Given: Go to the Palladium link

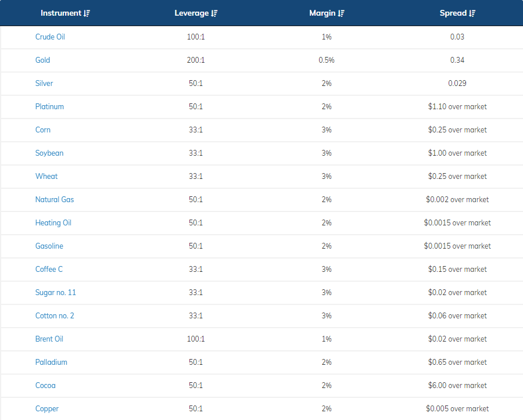Looking at the screenshot, I should pos(51,362).
